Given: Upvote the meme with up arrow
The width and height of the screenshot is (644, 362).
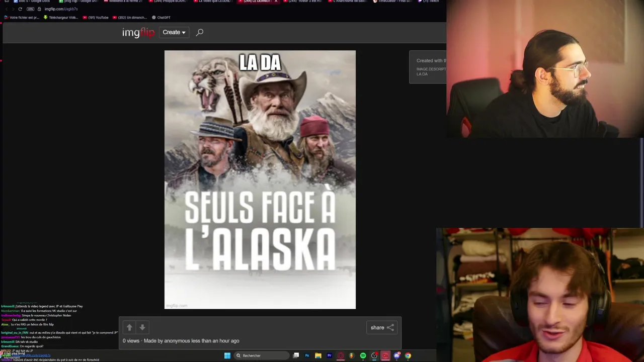Looking at the screenshot, I should coord(129,327).
